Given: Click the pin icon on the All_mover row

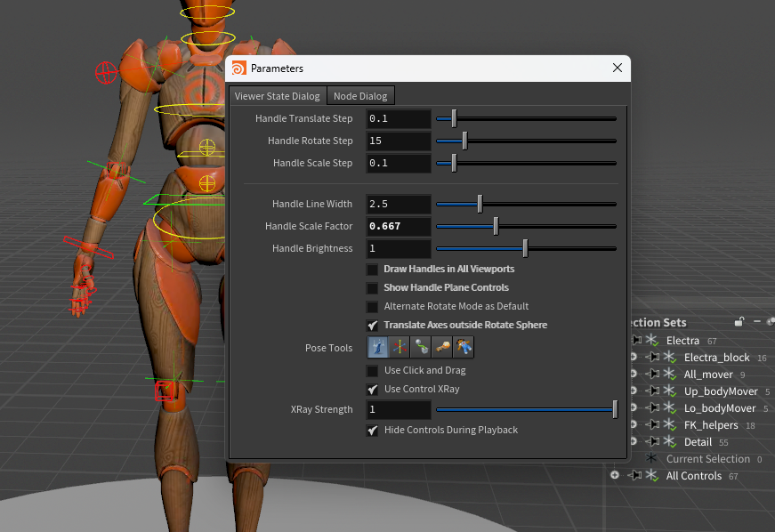Looking at the screenshot, I should (x=653, y=374).
